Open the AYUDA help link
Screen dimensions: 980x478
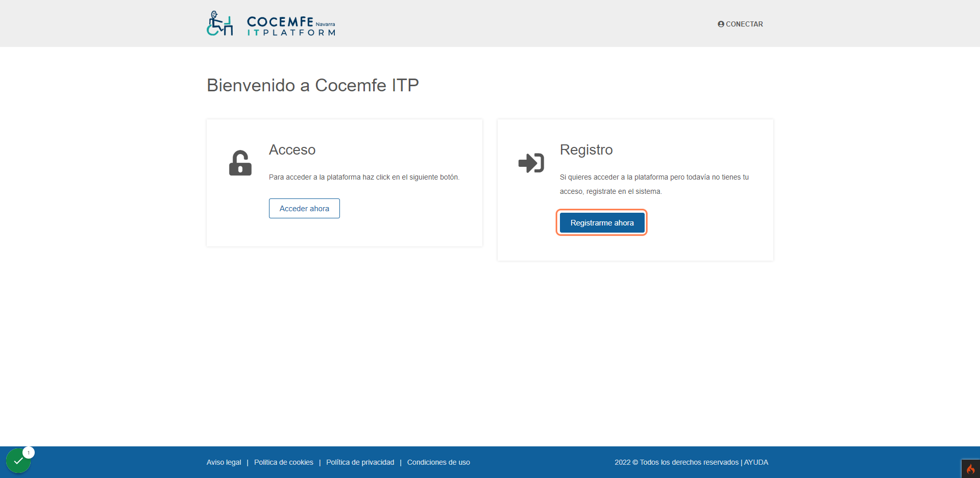[x=756, y=462]
